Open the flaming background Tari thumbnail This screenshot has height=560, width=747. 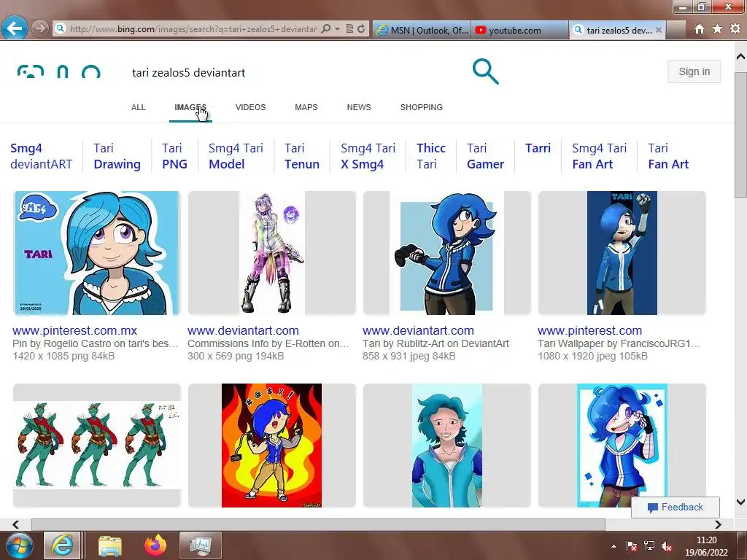coord(272,446)
